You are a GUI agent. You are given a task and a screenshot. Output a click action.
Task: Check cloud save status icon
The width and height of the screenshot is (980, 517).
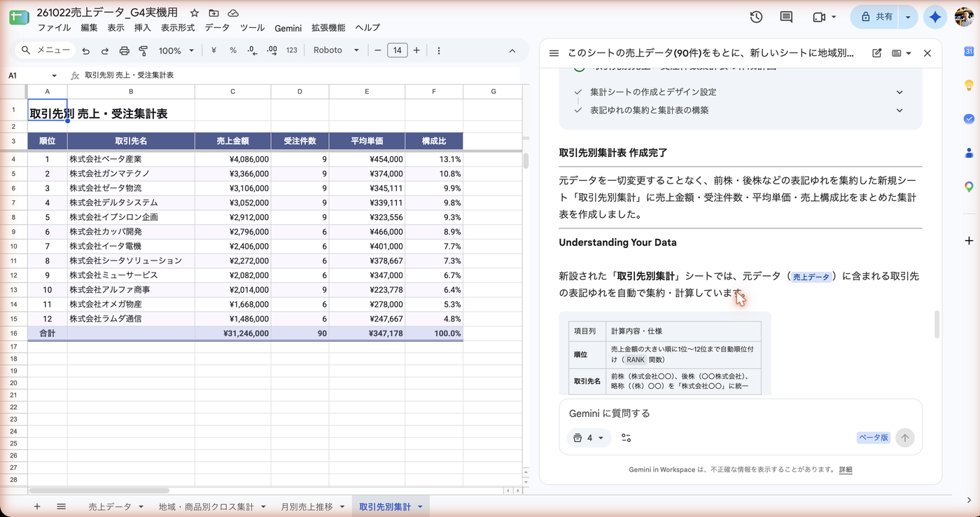[x=233, y=13]
